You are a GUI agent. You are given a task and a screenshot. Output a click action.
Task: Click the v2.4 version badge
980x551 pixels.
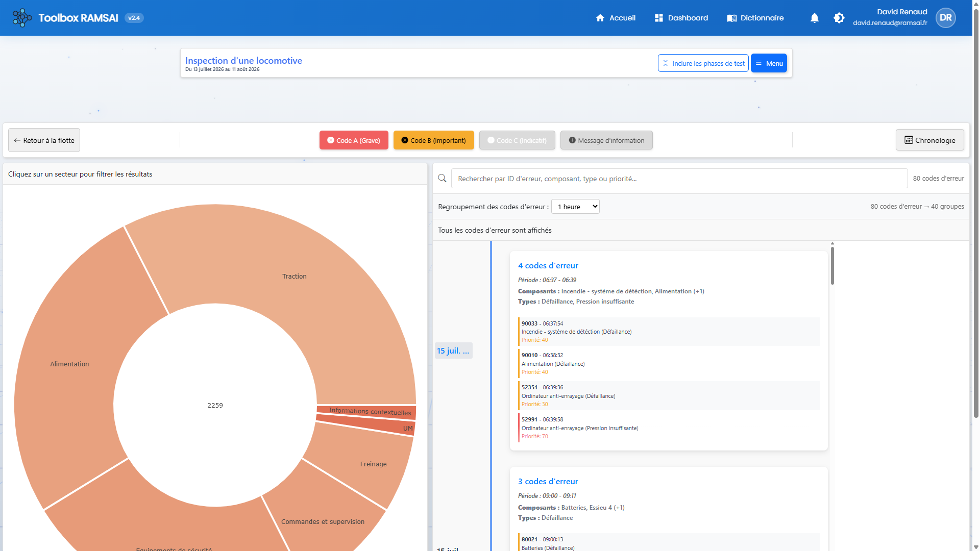click(x=134, y=18)
